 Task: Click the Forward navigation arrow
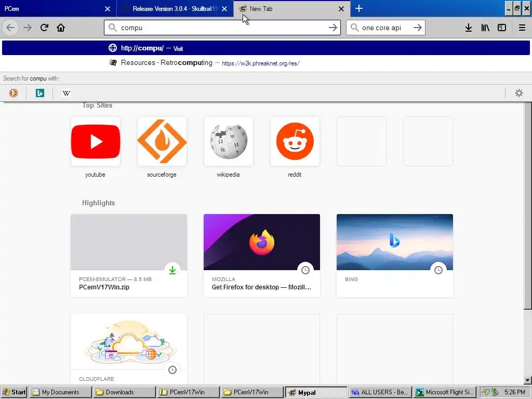click(28, 28)
